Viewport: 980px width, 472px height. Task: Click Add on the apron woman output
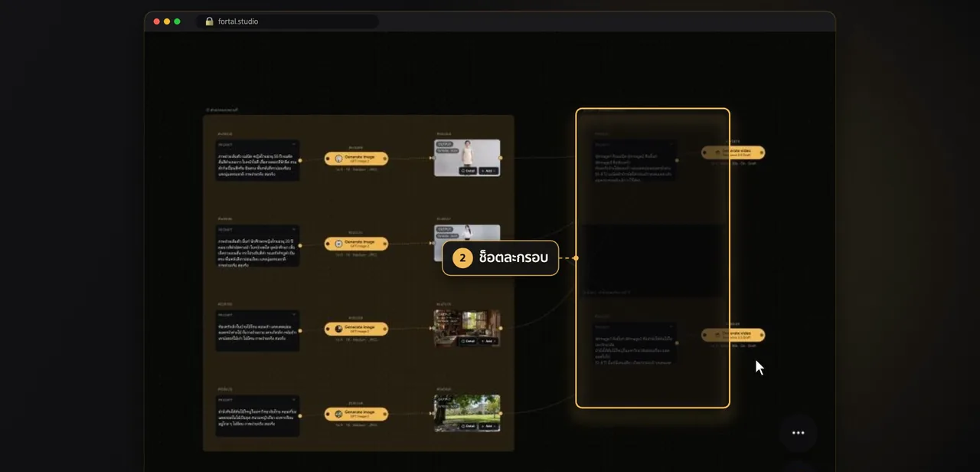[x=488, y=171]
